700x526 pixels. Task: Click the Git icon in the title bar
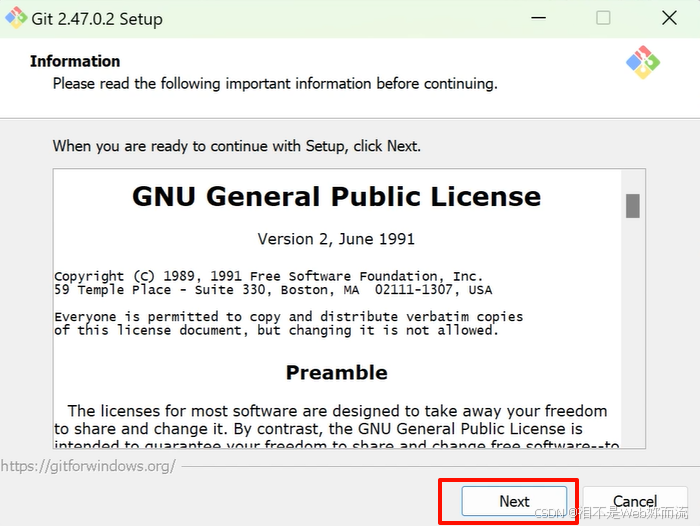pos(16,18)
